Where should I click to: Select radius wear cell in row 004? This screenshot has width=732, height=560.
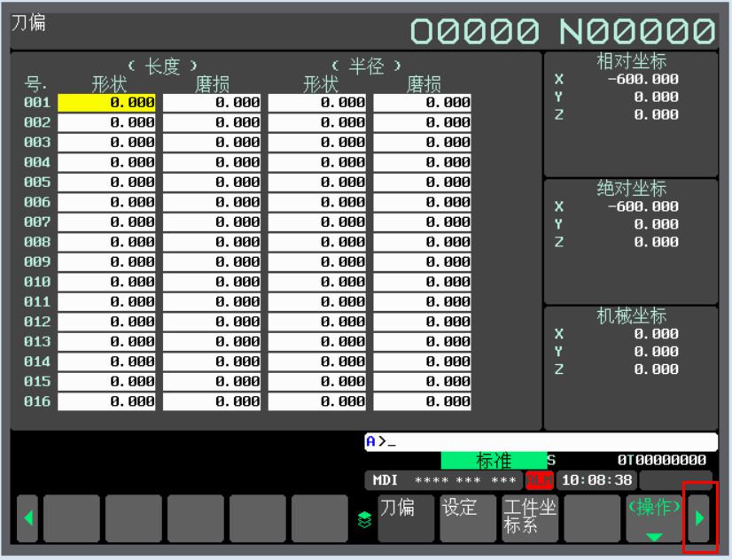click(x=422, y=162)
